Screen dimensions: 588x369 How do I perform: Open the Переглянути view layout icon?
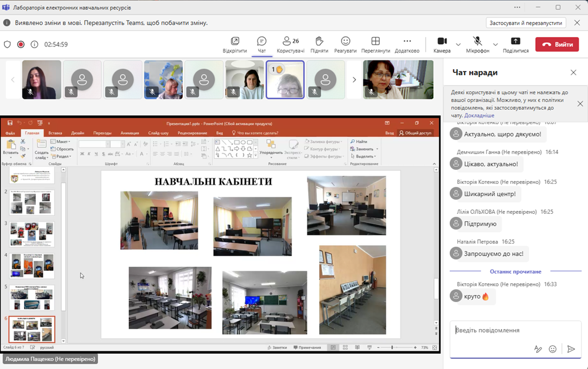(x=376, y=41)
